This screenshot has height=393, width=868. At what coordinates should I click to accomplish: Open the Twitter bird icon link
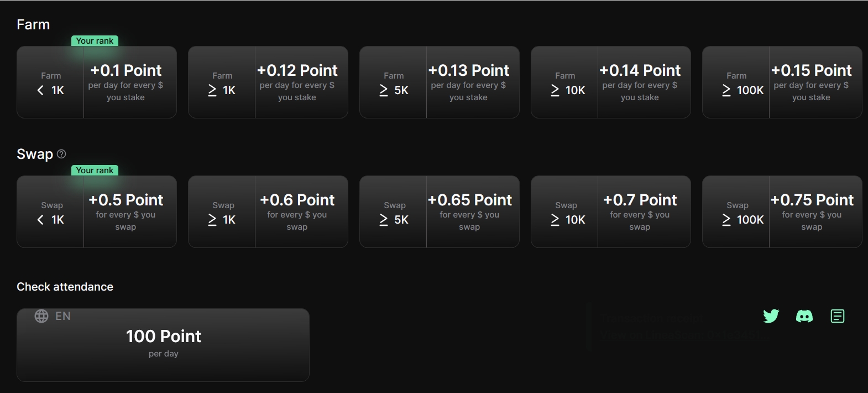pos(771,316)
